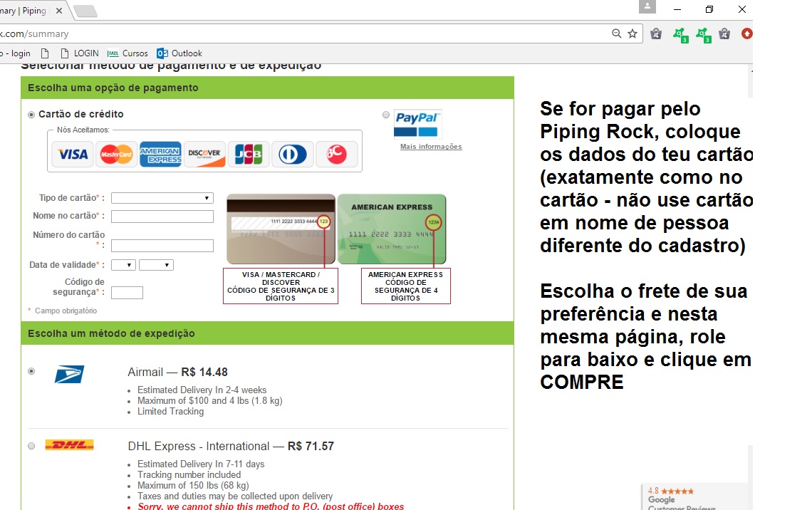Click the first shopping bag extension icon
The height and width of the screenshot is (510, 812).
[656, 34]
